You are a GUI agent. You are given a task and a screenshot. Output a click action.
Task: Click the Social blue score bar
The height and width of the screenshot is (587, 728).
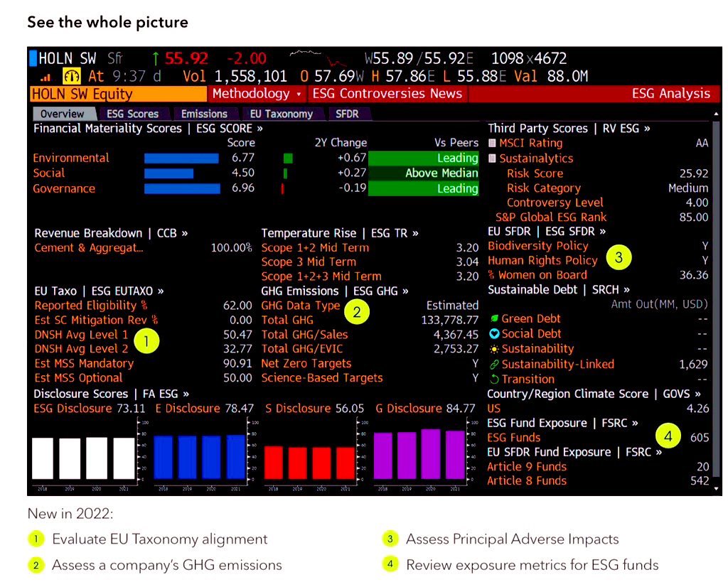coord(168,173)
